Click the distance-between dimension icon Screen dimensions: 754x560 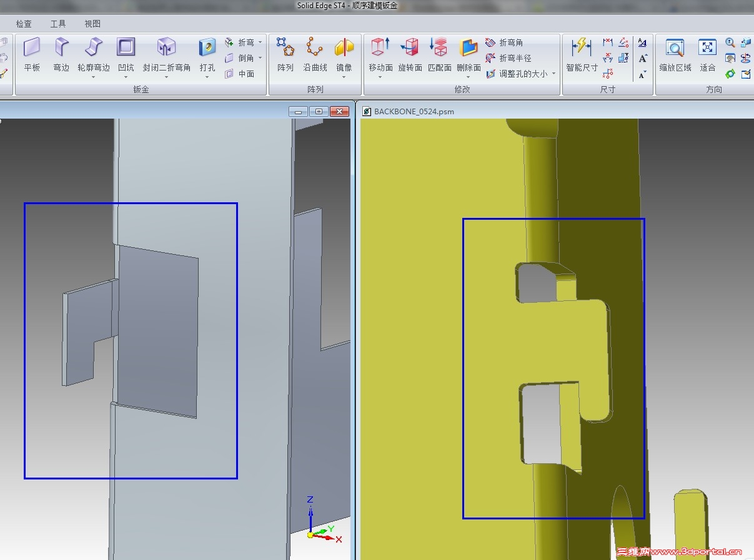608,42
